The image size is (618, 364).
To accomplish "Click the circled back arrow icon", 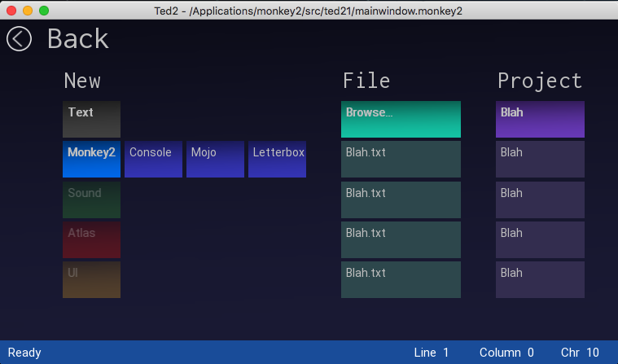I will (19, 38).
